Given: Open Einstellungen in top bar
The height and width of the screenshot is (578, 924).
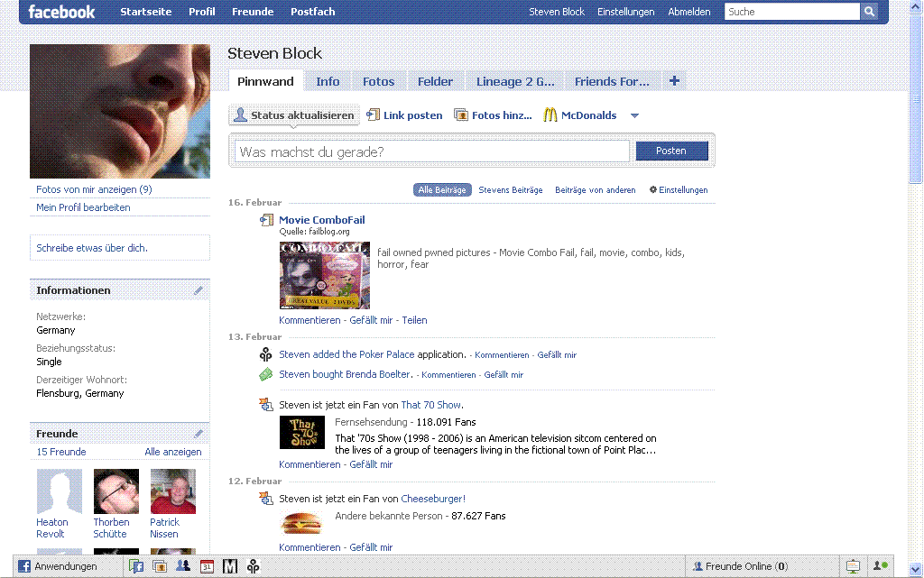Looking at the screenshot, I should coord(626,12).
